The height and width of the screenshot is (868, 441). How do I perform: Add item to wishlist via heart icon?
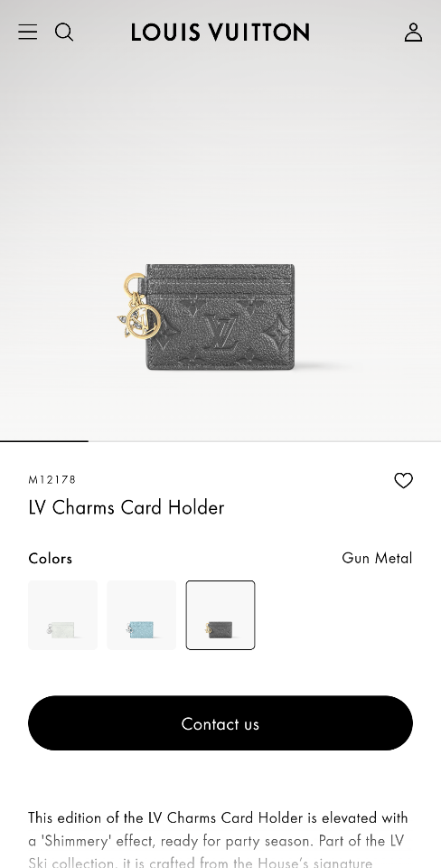403,480
